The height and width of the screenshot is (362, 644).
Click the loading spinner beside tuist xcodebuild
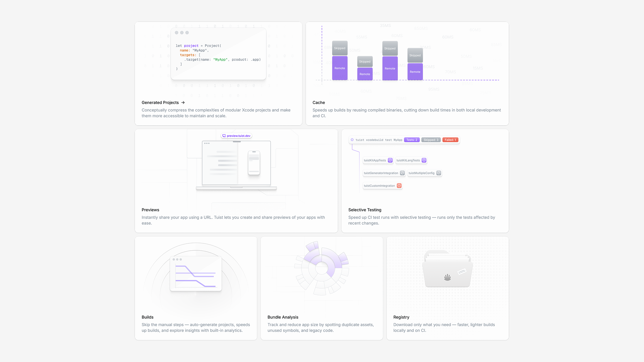352,140
